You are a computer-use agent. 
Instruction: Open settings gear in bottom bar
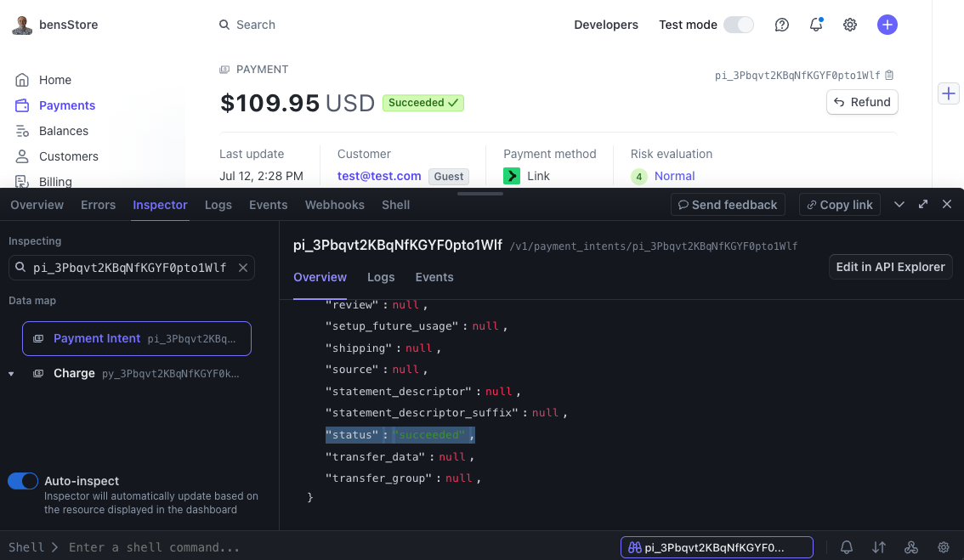(x=943, y=547)
